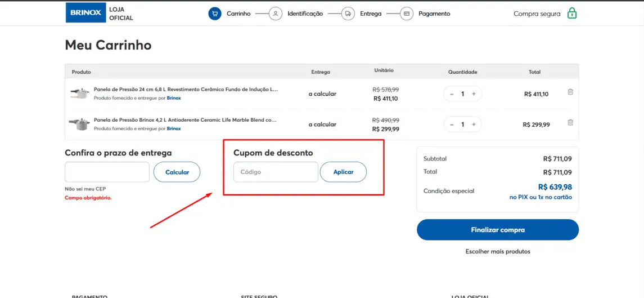Click the Subtotal value R$ 711,09
644x298 pixels.
click(557, 159)
